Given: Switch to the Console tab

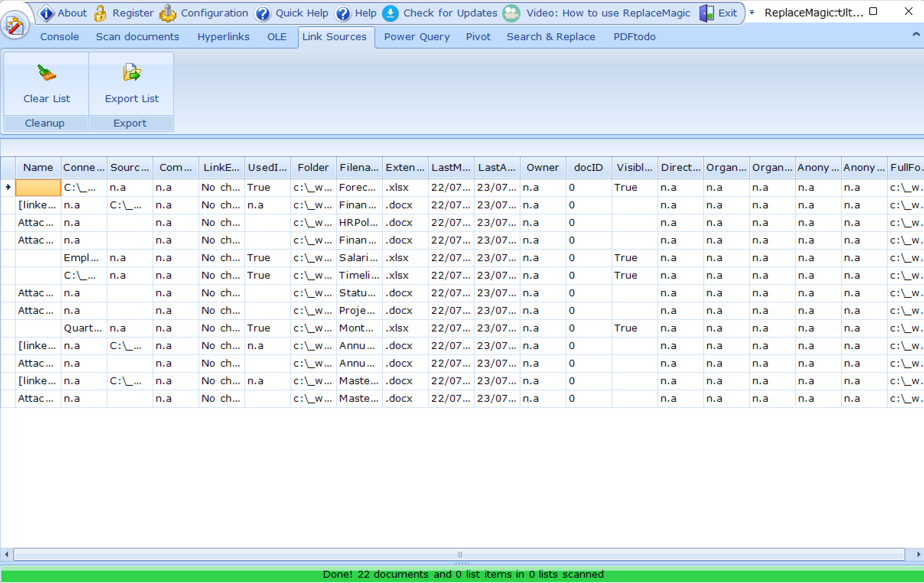Looking at the screenshot, I should [x=60, y=37].
